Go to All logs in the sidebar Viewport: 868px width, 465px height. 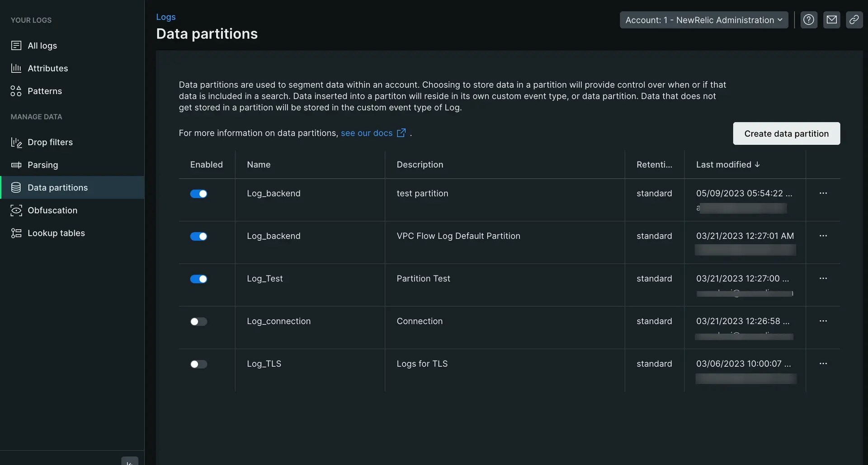click(42, 46)
